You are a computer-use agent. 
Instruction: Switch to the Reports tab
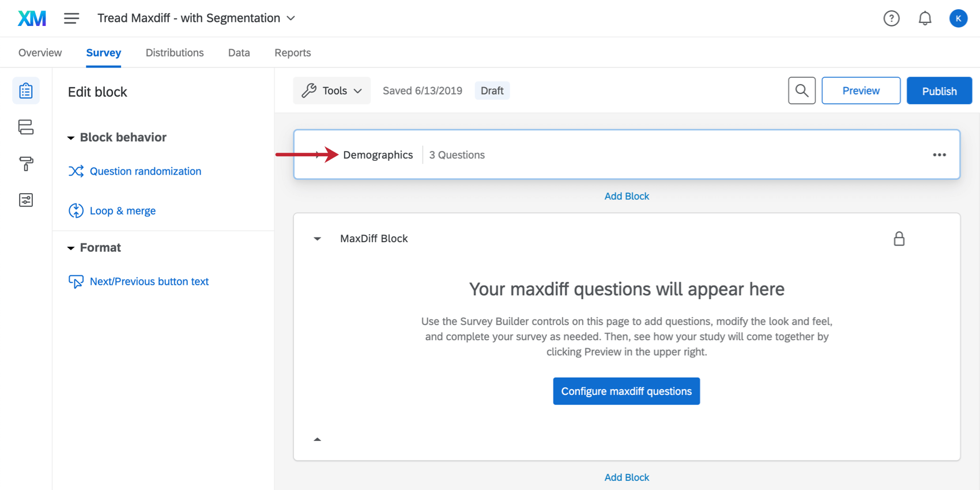[x=292, y=52]
